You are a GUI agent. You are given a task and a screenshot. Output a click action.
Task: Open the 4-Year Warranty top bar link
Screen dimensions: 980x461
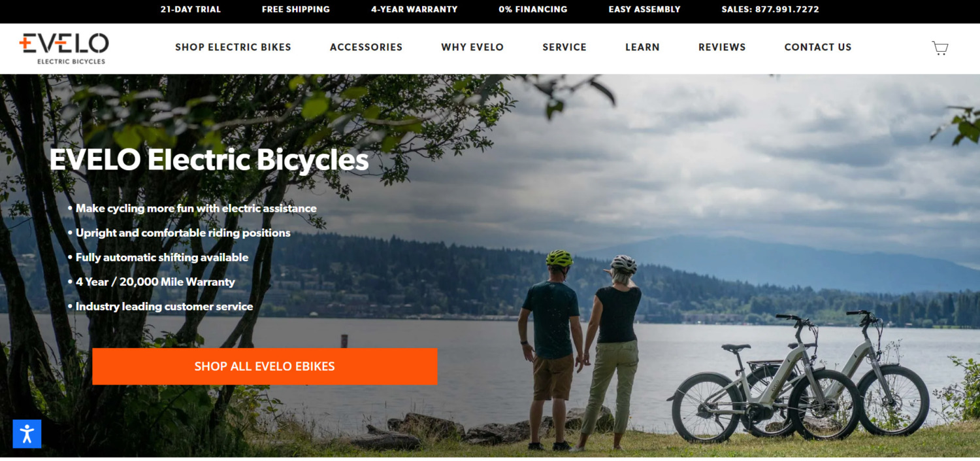tap(414, 9)
